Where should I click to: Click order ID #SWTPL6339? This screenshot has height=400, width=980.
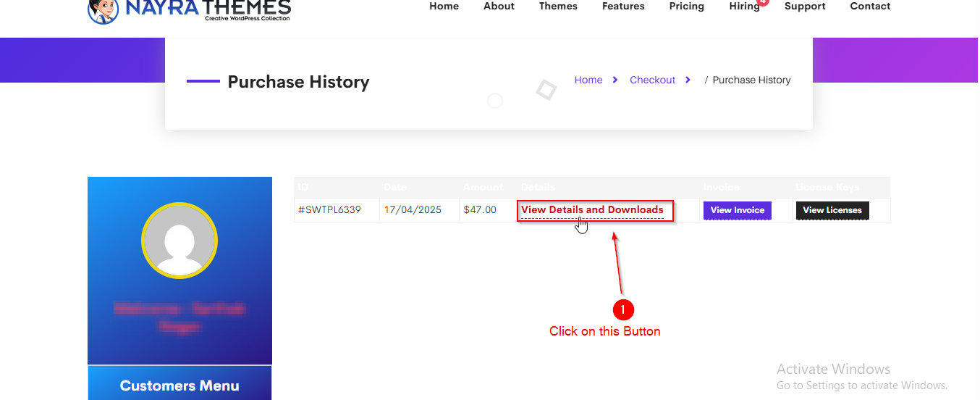click(x=329, y=210)
